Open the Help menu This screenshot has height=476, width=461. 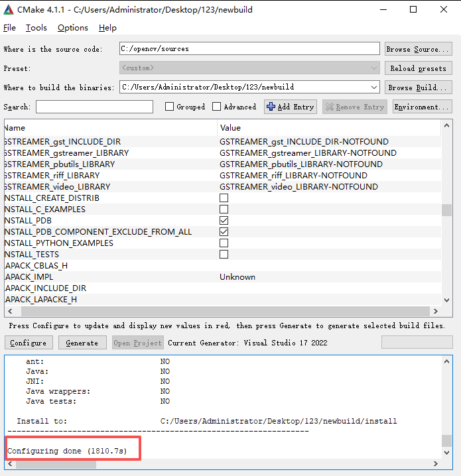coord(107,28)
